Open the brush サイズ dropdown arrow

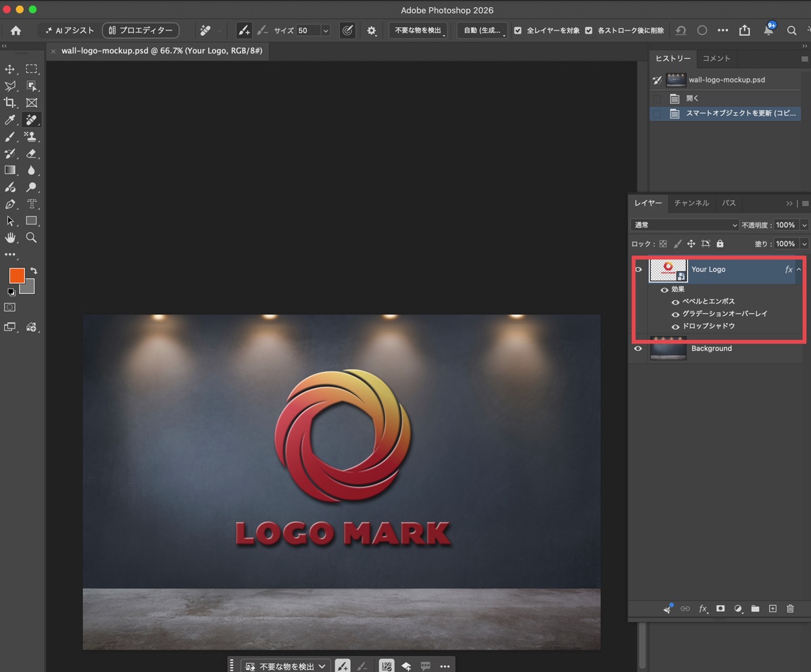tap(326, 30)
